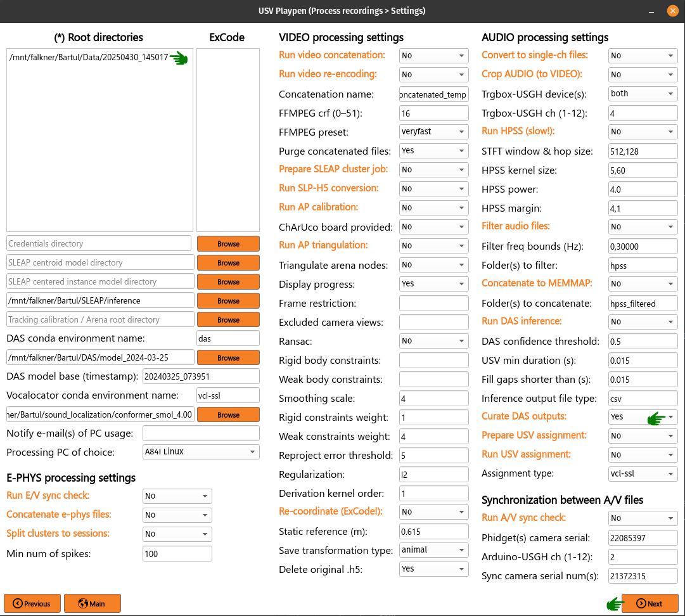
Task: Change Delete original .h5 dropdown
Action: [x=433, y=569]
